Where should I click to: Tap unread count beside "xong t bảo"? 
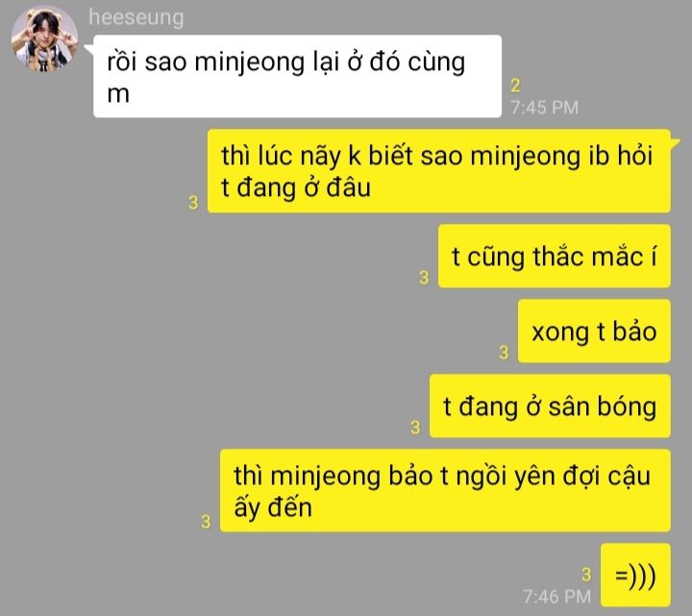[x=504, y=353]
